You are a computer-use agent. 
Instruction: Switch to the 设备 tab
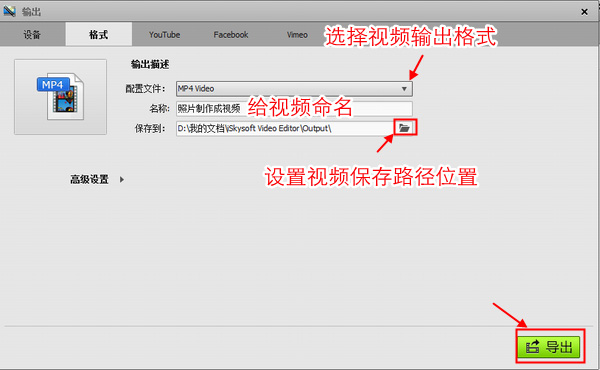(x=32, y=35)
